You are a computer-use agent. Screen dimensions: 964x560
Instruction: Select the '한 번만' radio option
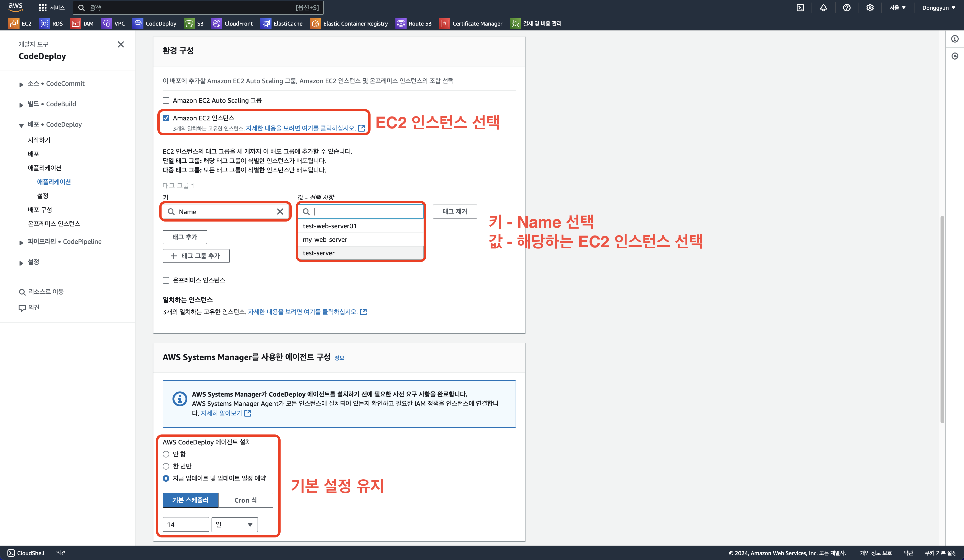(x=166, y=466)
